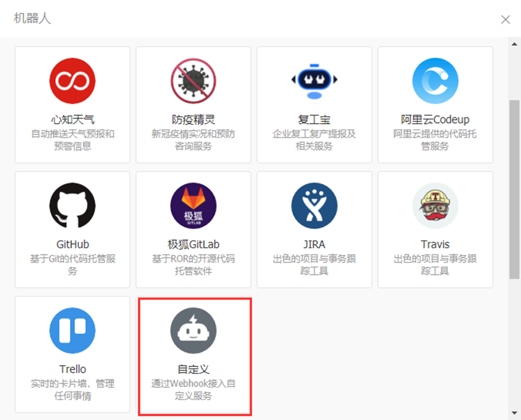
Task: Click the JIRA name label
Action: pyautogui.click(x=314, y=244)
